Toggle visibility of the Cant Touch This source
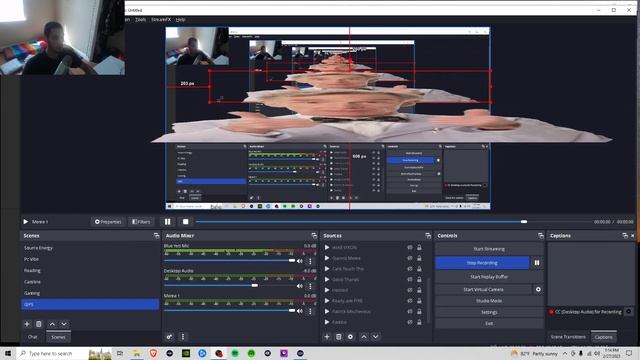640x360 pixels. 410,269
